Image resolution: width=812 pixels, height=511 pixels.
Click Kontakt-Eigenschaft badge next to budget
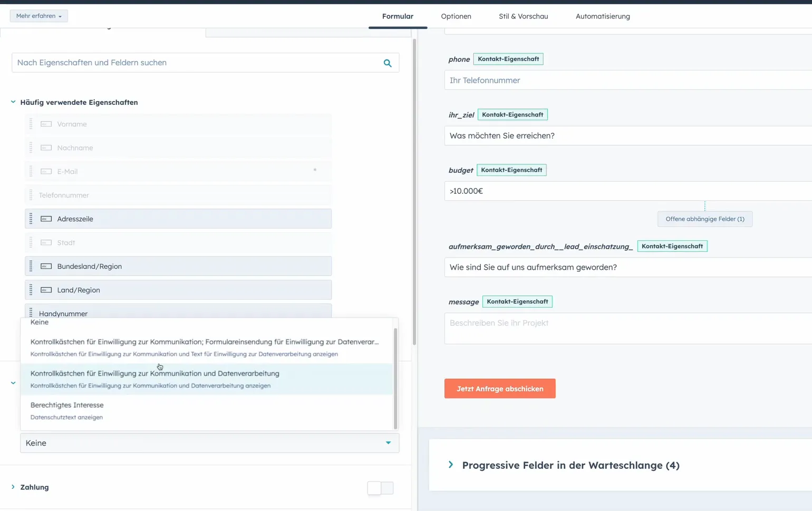(x=511, y=170)
